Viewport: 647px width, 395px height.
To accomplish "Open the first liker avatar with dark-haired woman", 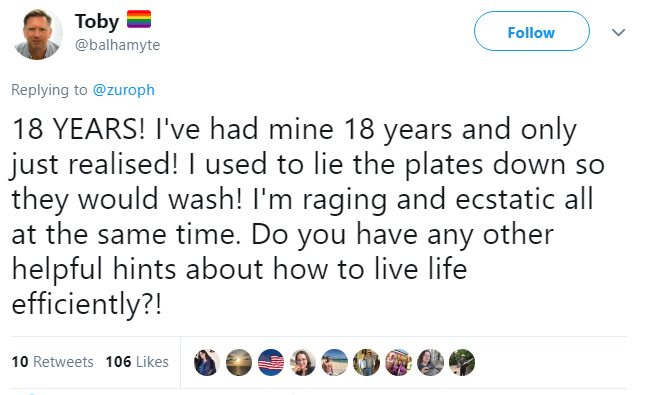I will pos(207,362).
